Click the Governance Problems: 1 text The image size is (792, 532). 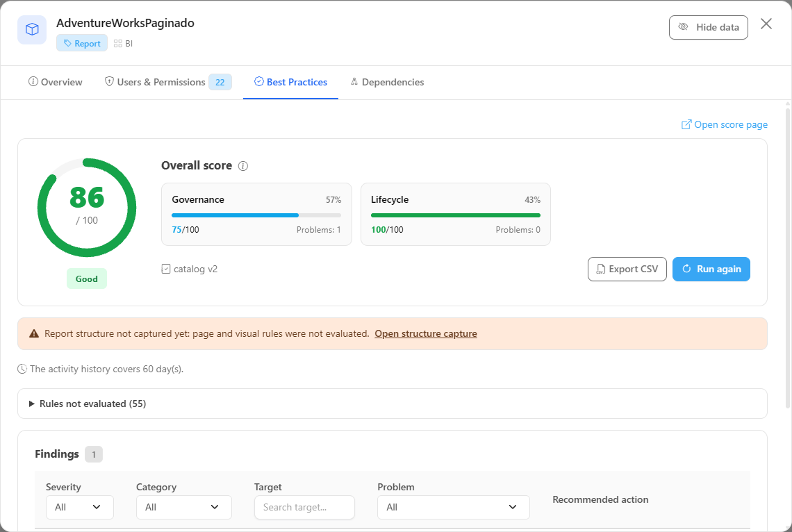pyautogui.click(x=319, y=230)
